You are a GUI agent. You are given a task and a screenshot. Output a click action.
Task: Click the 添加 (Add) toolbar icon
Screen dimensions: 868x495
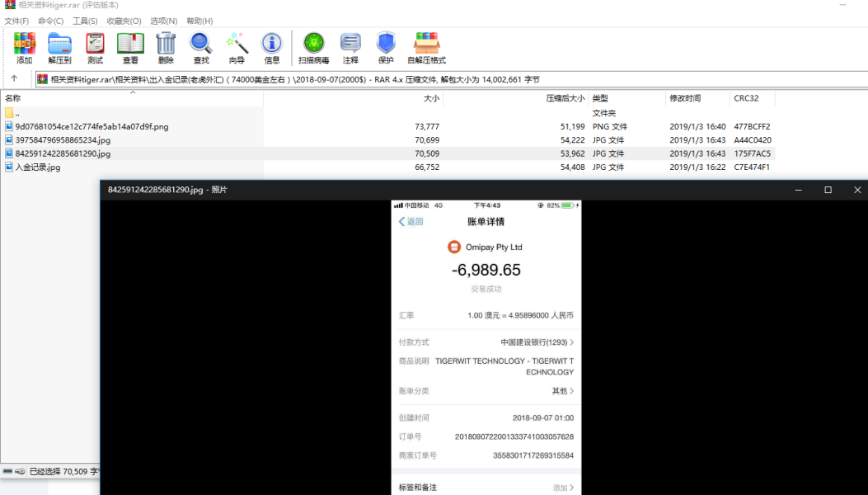(x=25, y=48)
